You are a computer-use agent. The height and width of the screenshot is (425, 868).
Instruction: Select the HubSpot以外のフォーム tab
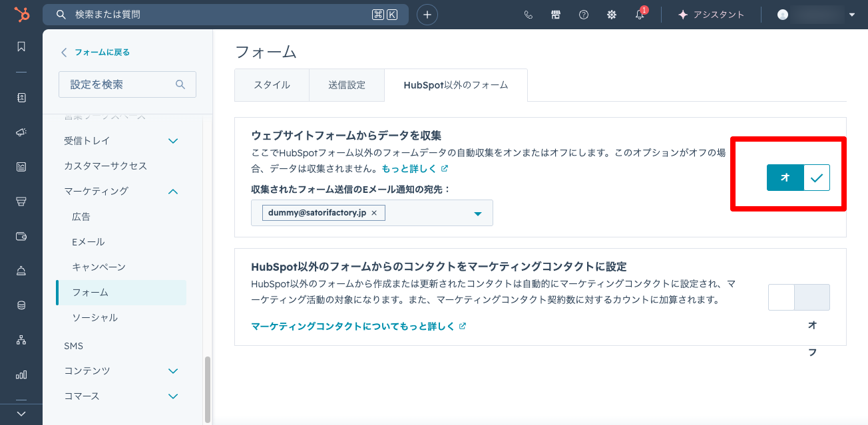(456, 85)
